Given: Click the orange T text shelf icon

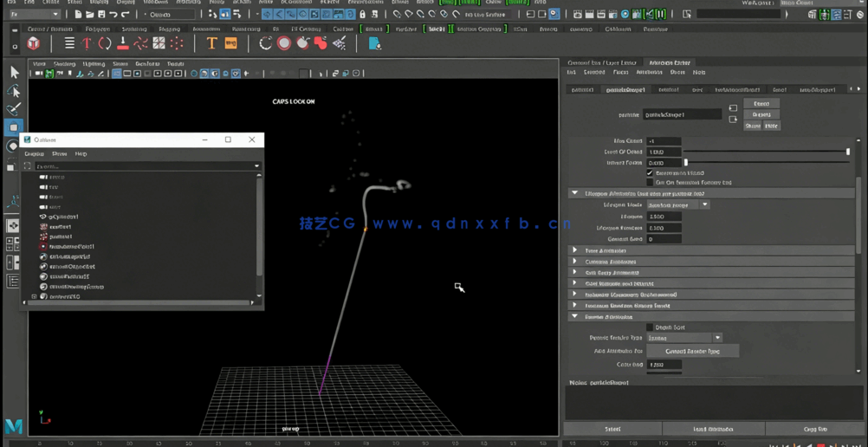Looking at the screenshot, I should pyautogui.click(x=211, y=43).
